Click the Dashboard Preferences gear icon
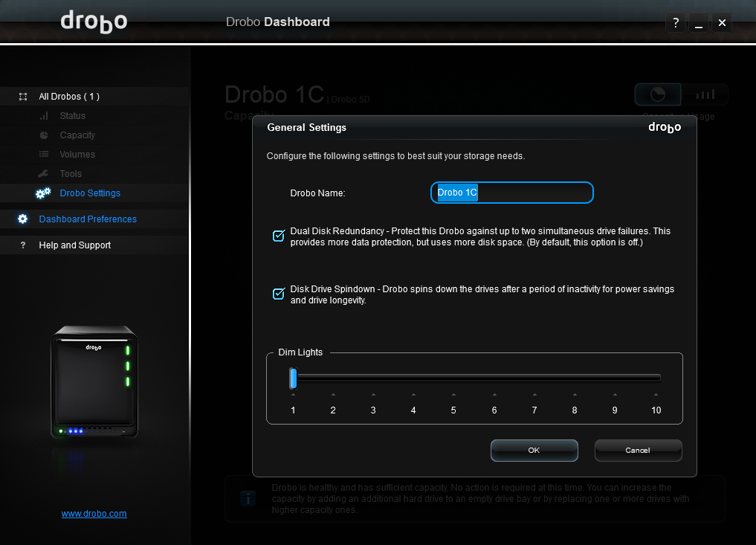Screen dimensions: 756x545 [x=22, y=219]
